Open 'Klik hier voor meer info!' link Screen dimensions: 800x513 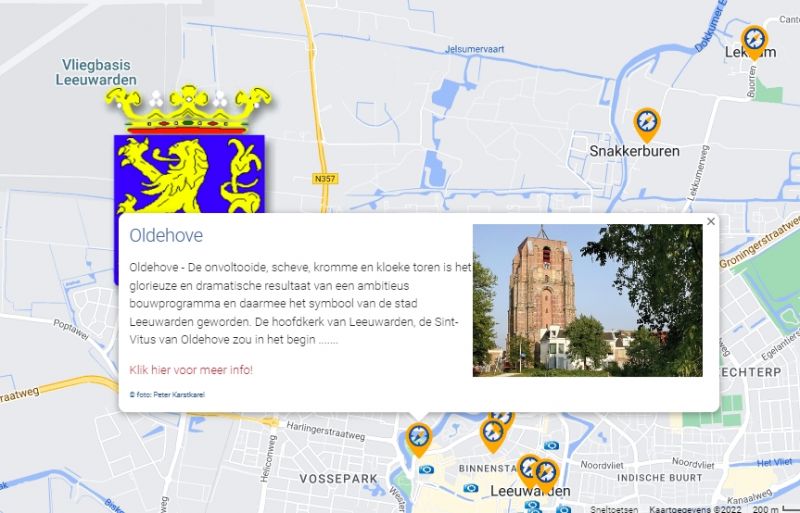coord(191,370)
